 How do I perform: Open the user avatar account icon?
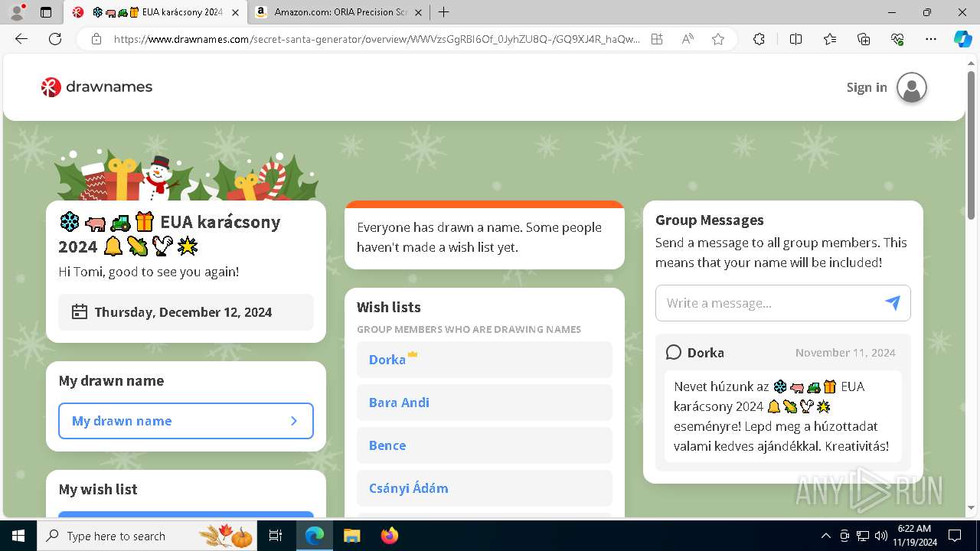click(x=912, y=87)
